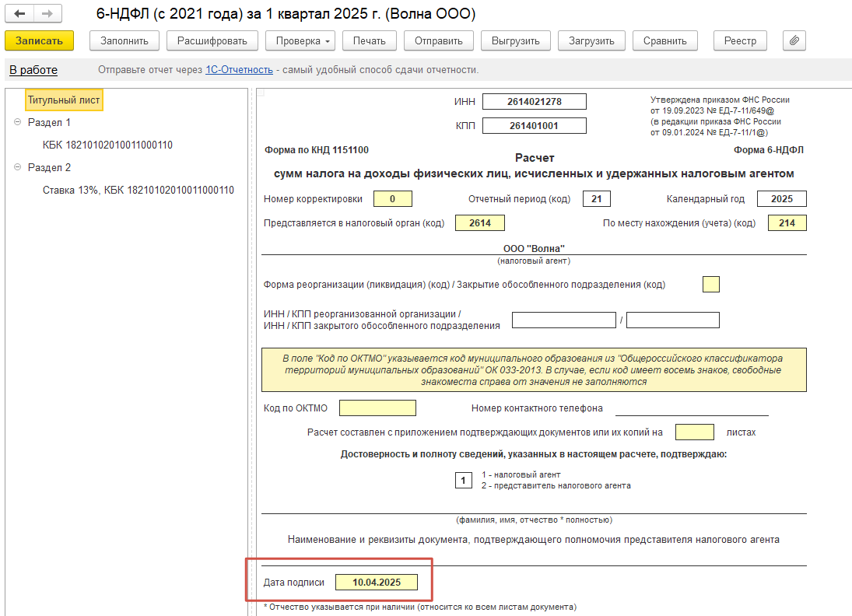Click the ИНН field 2614021278
Viewport: 852px width, 616px height.
[x=535, y=102]
